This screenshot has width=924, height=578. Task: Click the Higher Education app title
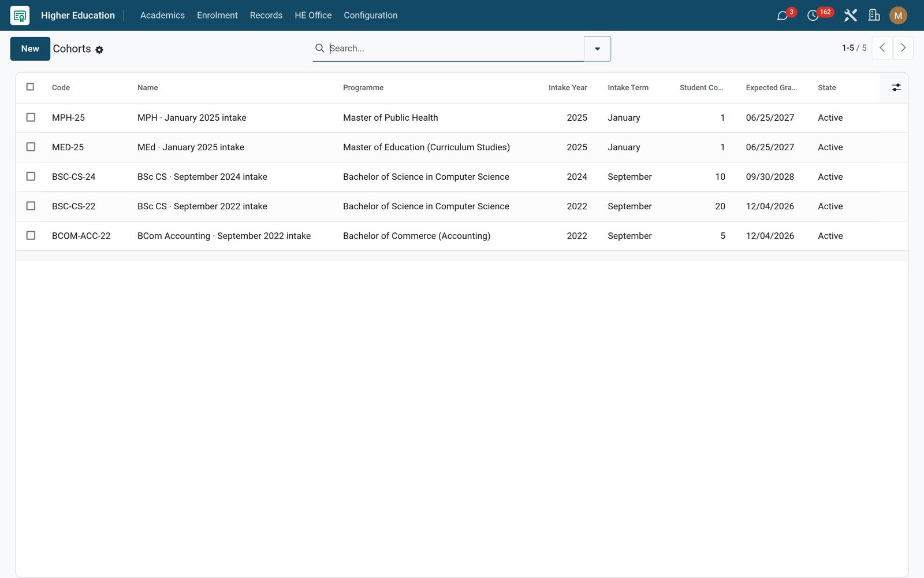tap(78, 16)
